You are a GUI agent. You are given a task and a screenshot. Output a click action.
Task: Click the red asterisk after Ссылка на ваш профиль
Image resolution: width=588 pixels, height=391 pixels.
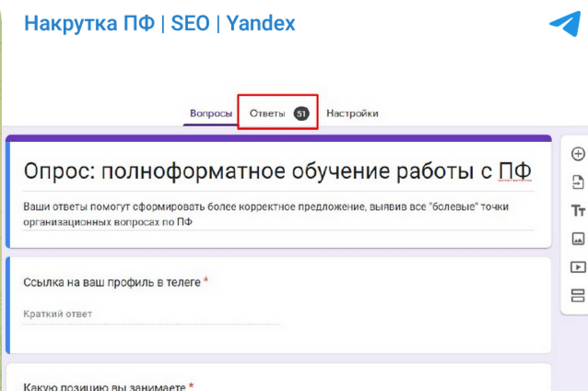(x=206, y=280)
